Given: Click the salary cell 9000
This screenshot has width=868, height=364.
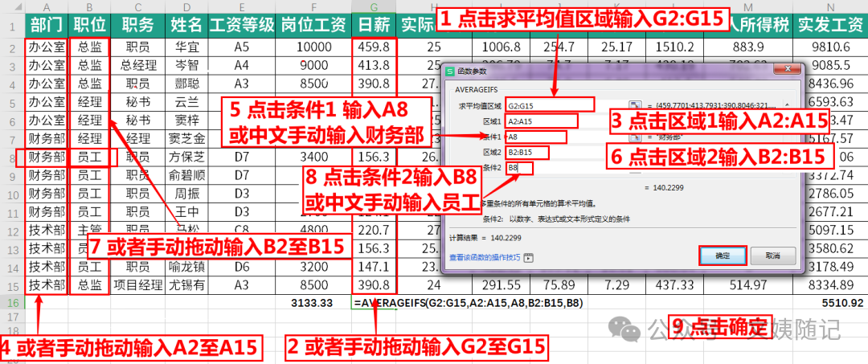Looking at the screenshot, I should point(313,65).
